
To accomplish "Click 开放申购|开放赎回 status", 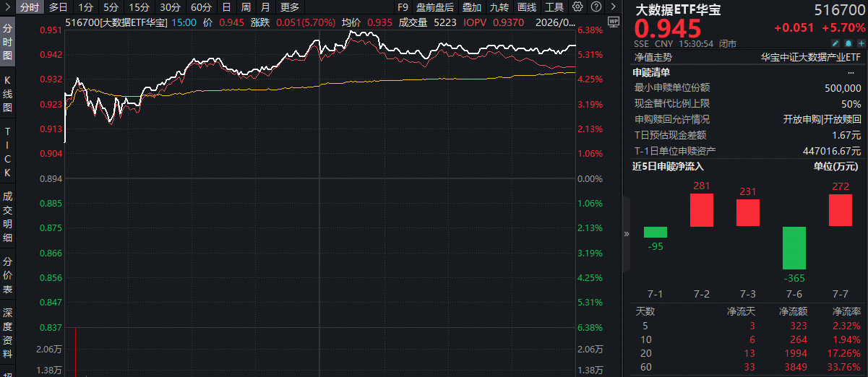I will tap(822, 119).
